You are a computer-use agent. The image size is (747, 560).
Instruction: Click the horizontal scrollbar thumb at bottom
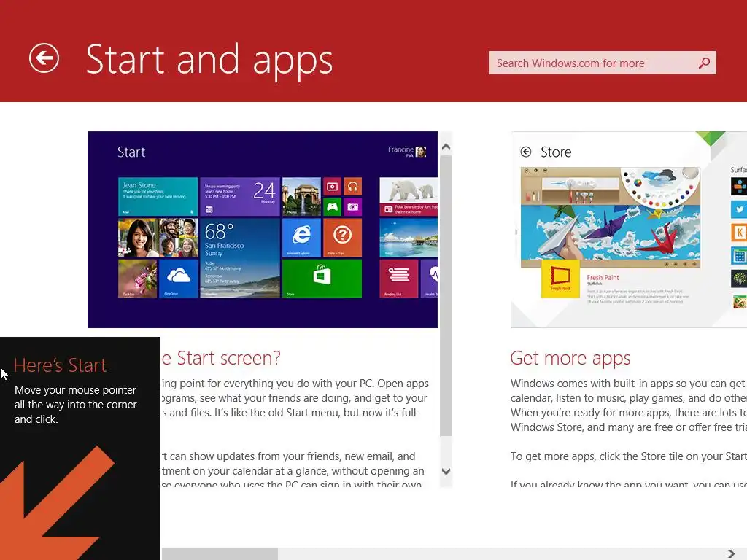(220, 553)
